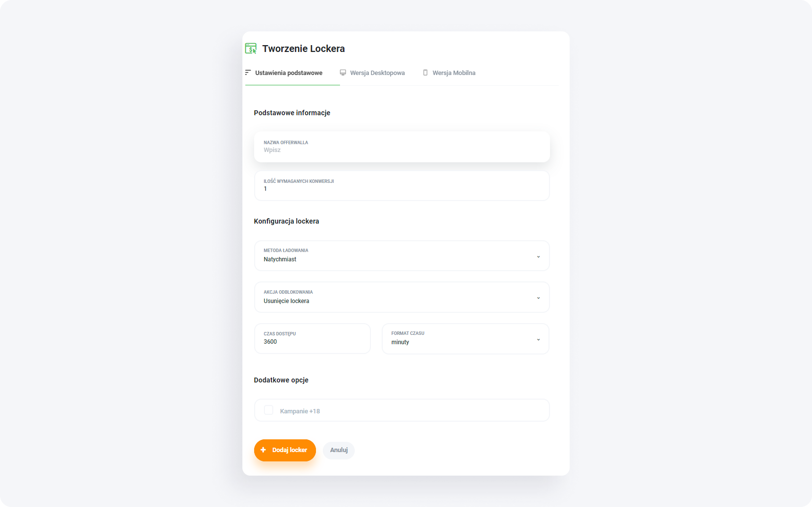
Task: Open the Format czasu dropdown
Action: pyautogui.click(x=465, y=339)
